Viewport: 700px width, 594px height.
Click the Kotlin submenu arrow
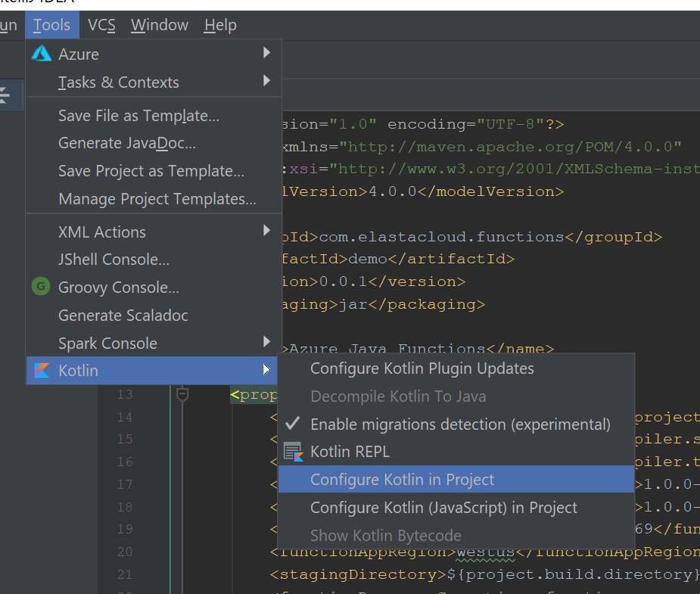266,369
